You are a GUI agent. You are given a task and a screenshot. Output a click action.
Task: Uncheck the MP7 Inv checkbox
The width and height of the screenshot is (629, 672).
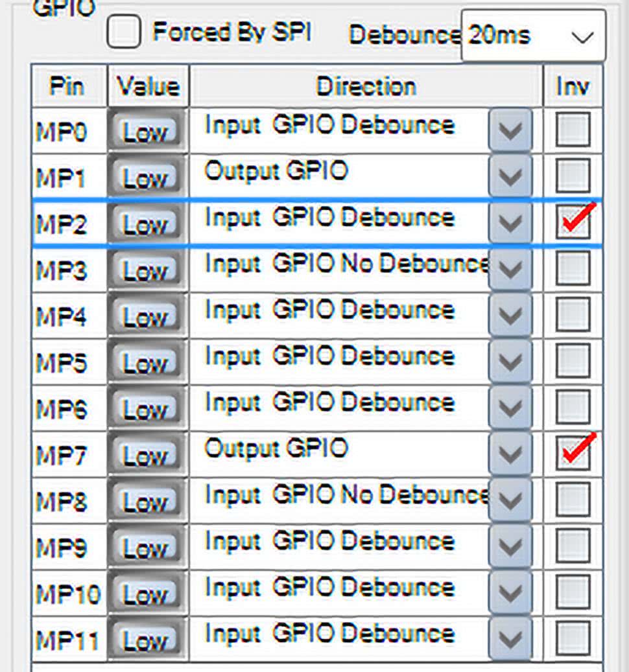tap(573, 453)
